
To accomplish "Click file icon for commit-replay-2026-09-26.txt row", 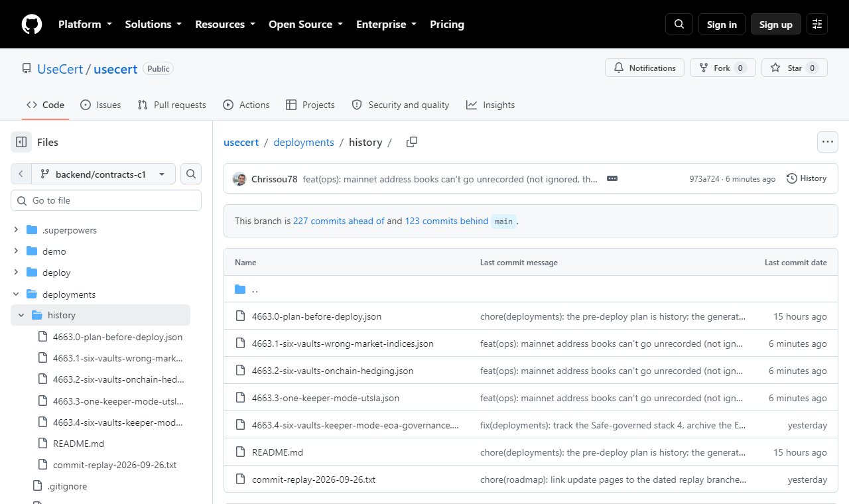I will click(240, 479).
